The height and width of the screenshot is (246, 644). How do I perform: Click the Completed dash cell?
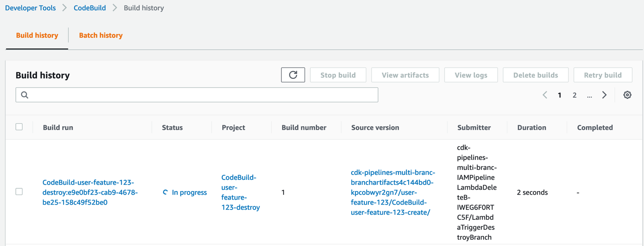pyautogui.click(x=578, y=192)
